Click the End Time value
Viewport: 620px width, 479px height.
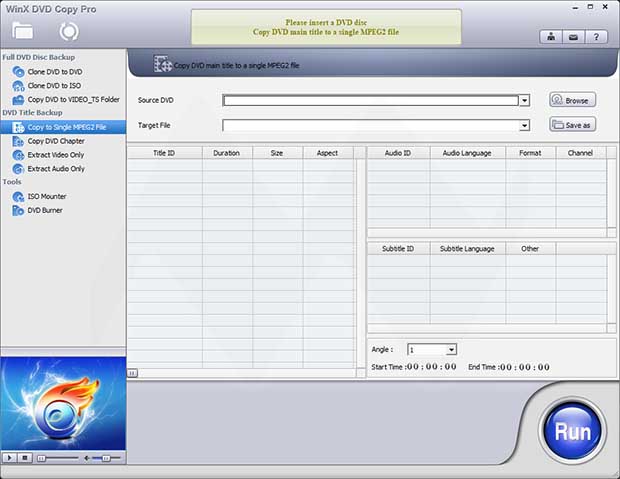[525, 367]
